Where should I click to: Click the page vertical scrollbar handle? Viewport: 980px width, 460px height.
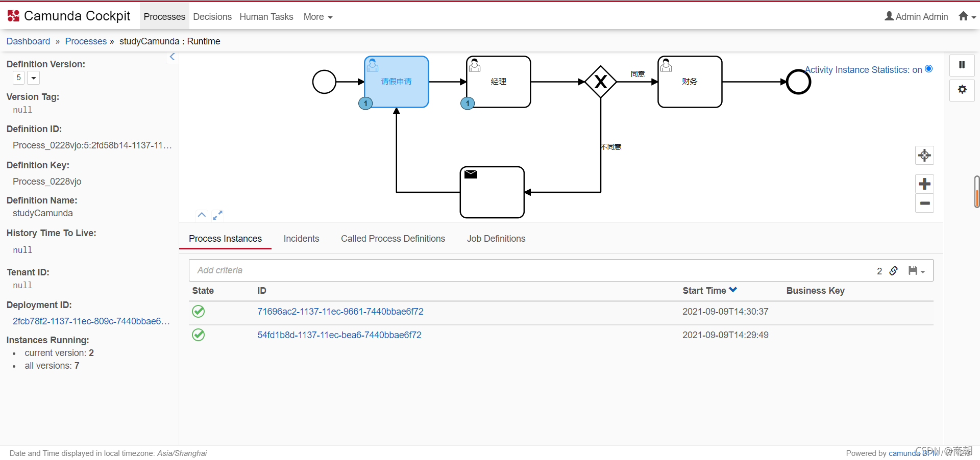[x=977, y=192]
